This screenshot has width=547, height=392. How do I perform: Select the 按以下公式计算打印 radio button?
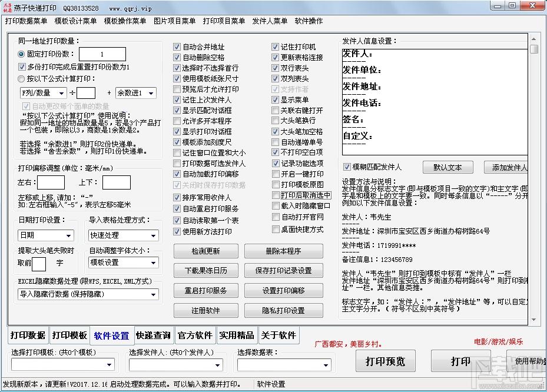[21, 79]
